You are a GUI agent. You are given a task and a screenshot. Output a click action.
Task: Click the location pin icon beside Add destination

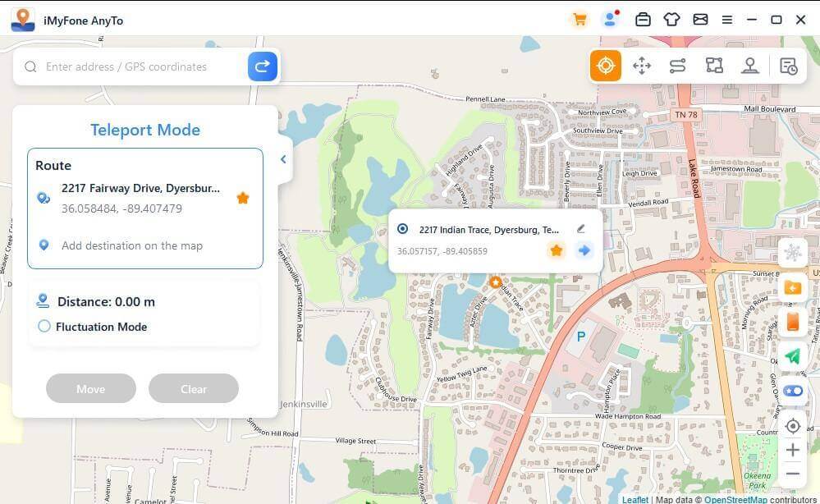(44, 245)
